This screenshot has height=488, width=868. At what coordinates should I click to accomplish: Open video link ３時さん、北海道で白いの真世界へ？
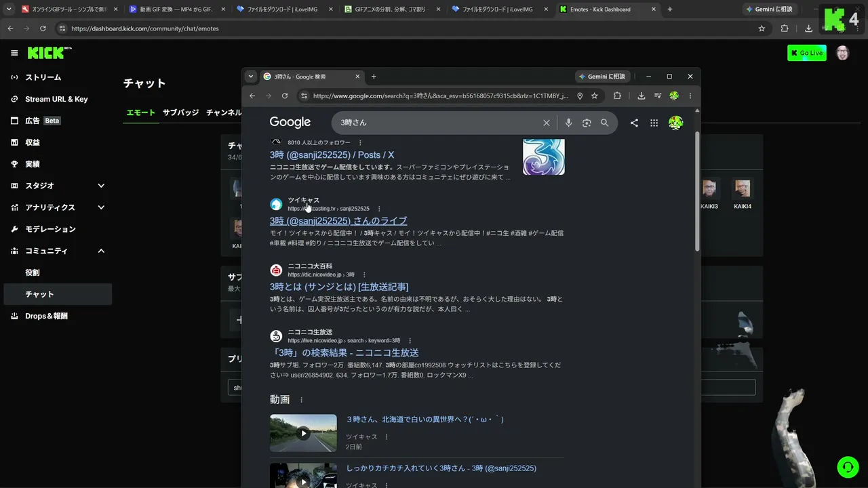coord(425,420)
